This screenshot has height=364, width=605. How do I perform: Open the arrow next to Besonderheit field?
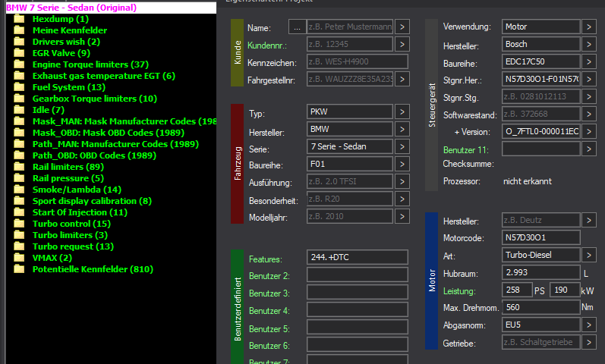pyautogui.click(x=402, y=199)
